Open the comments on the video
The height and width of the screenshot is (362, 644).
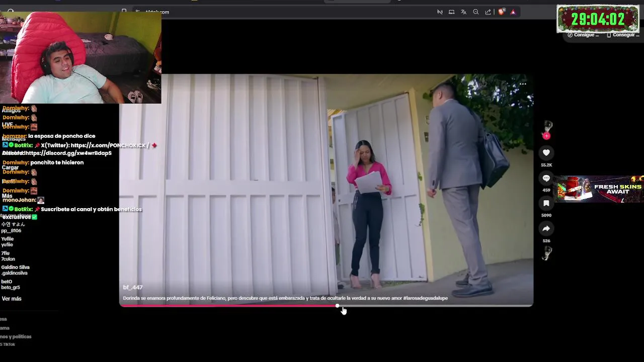click(x=546, y=178)
